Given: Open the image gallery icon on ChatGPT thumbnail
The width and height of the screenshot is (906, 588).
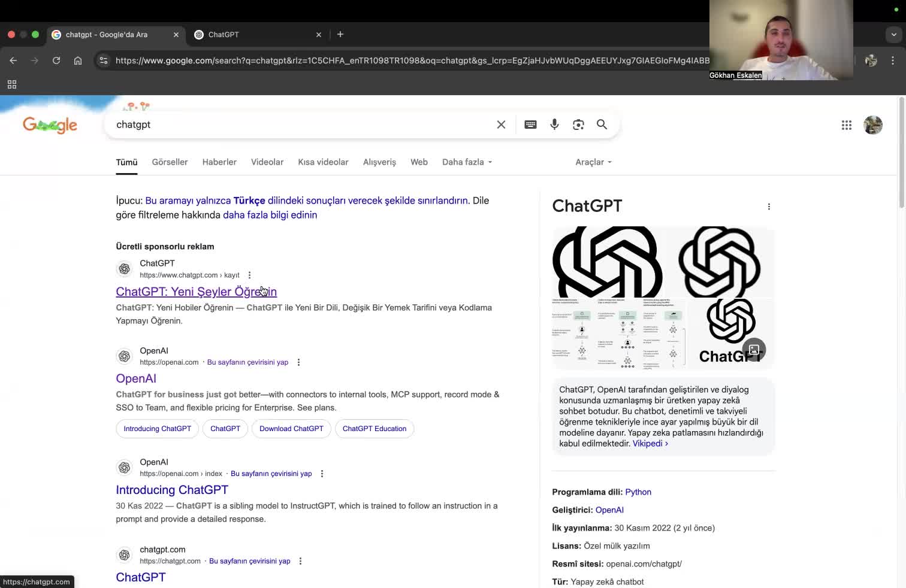Looking at the screenshot, I should [x=754, y=350].
